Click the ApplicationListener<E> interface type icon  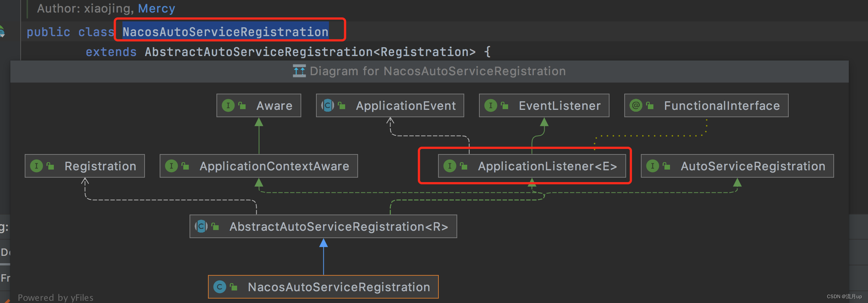click(449, 166)
